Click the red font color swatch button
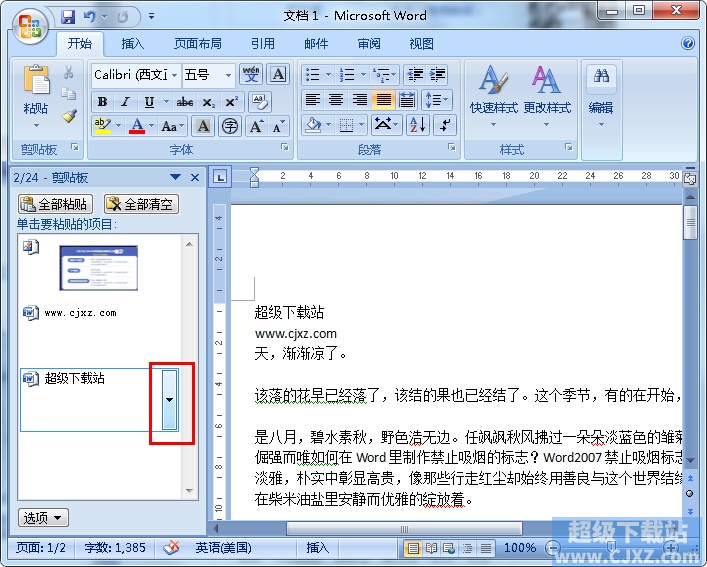The width and height of the screenshot is (707, 567). coord(136,126)
